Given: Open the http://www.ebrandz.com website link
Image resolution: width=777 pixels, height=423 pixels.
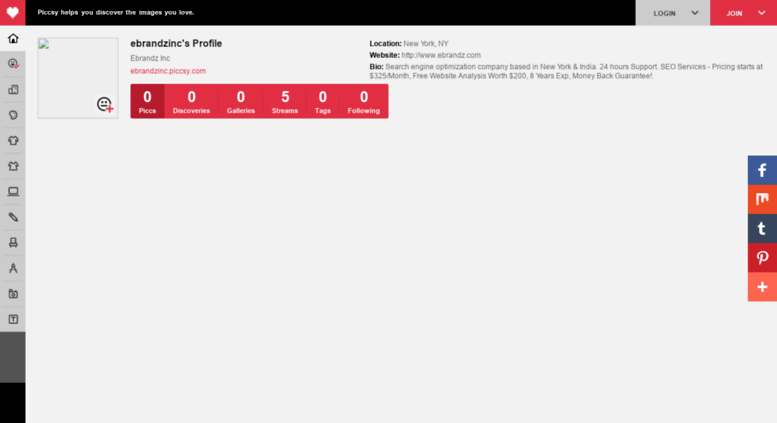Looking at the screenshot, I should coord(441,55).
